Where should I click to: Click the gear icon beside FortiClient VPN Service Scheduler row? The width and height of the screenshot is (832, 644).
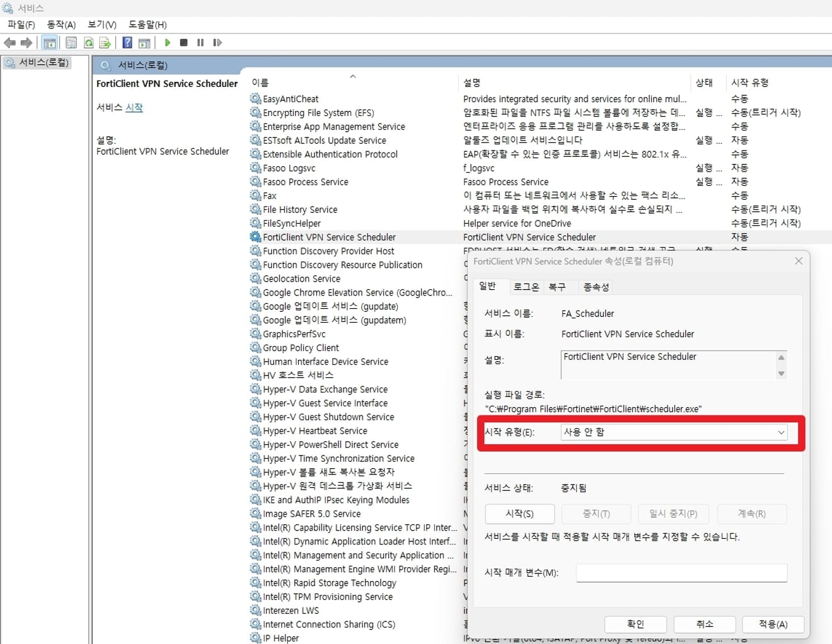[255, 238]
